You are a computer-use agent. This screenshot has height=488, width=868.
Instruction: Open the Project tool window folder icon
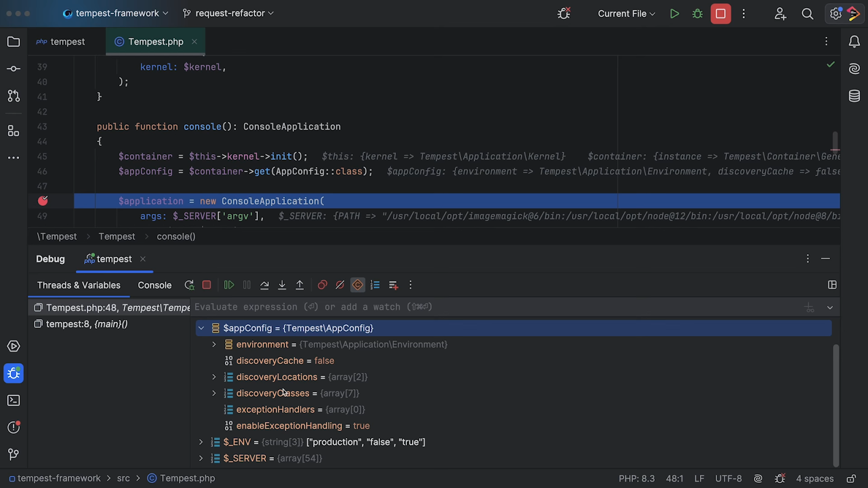click(x=14, y=42)
